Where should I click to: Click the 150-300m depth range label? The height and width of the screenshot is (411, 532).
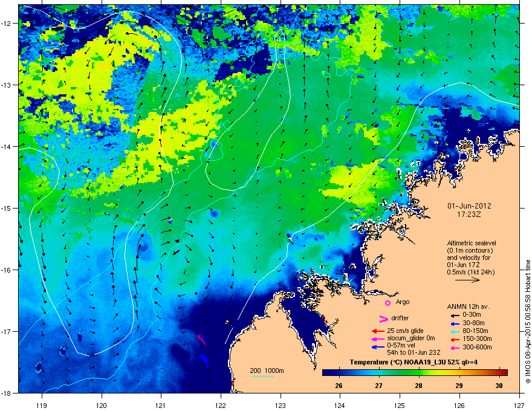(x=477, y=338)
